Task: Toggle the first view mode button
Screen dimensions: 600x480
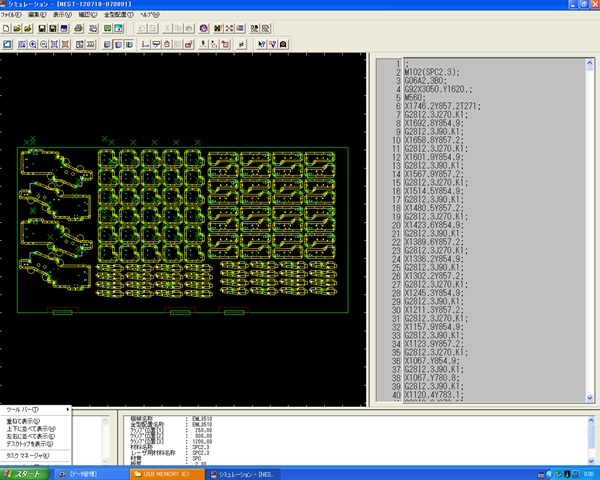Action: pos(108,44)
